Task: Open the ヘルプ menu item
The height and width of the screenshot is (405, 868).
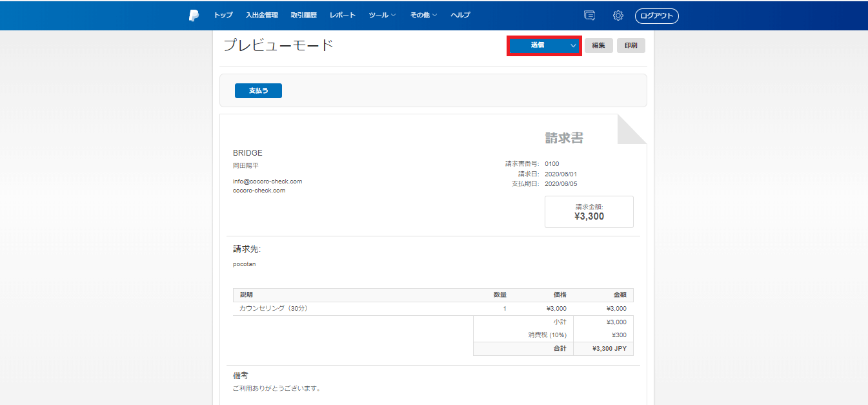Action: 460,16
